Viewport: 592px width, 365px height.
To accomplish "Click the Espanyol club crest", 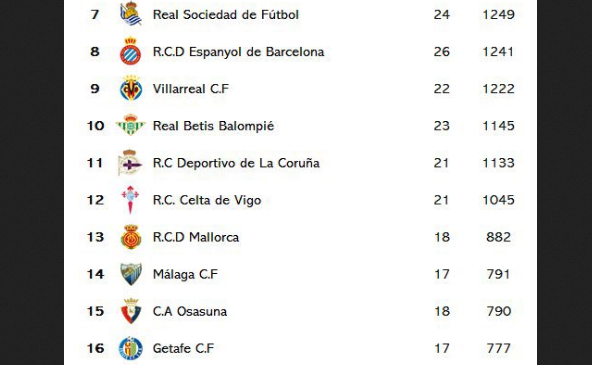I will point(130,51).
